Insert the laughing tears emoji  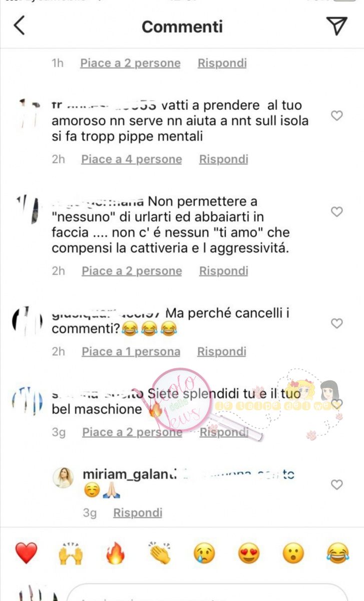pos(337,553)
